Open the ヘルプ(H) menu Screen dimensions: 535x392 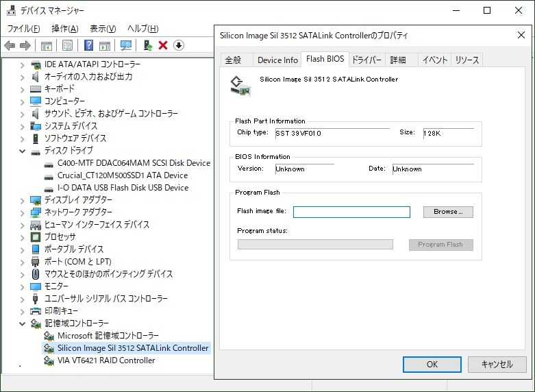point(143,29)
